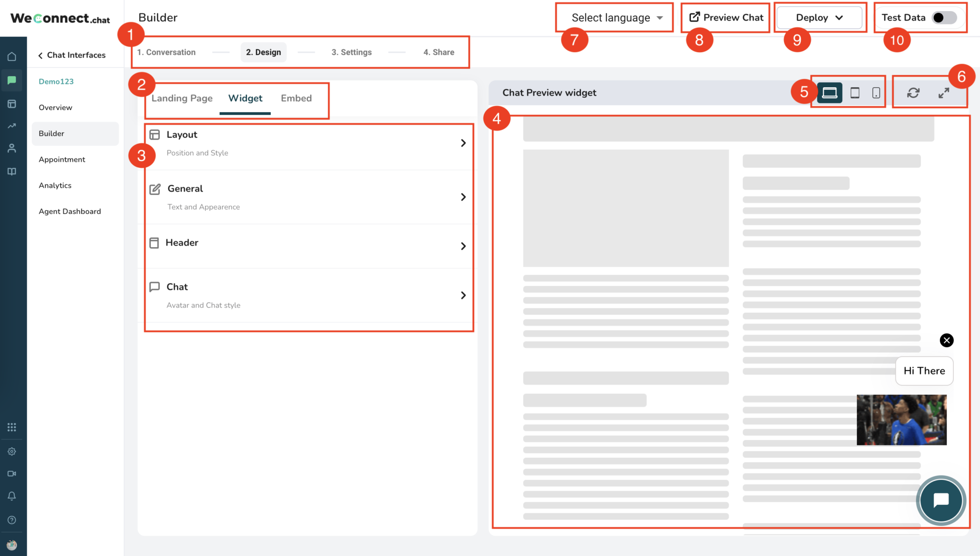Open the user avatar at sidebar bottom

[12, 545]
